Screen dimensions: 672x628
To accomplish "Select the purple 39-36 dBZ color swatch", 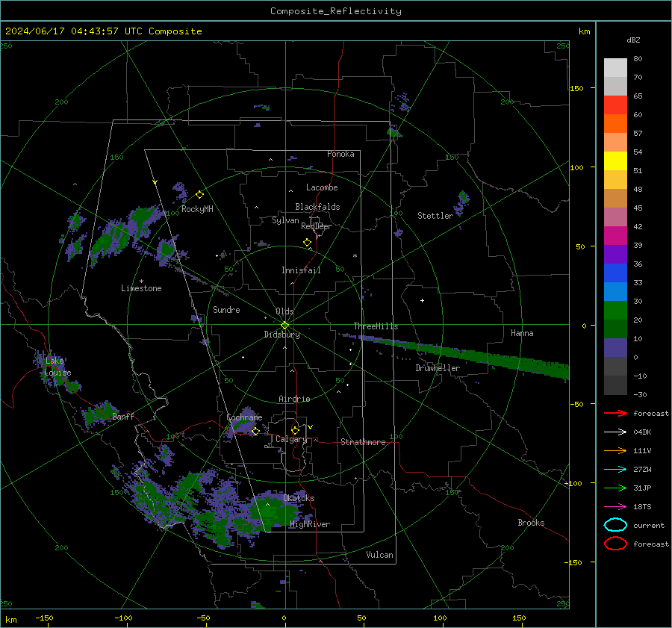I will point(615,254).
